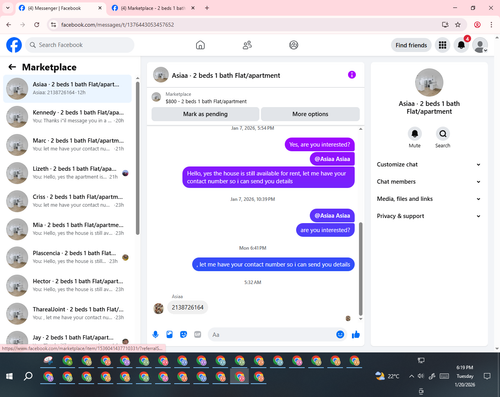Switch to the Messenger | Facebook tab

pos(60,8)
